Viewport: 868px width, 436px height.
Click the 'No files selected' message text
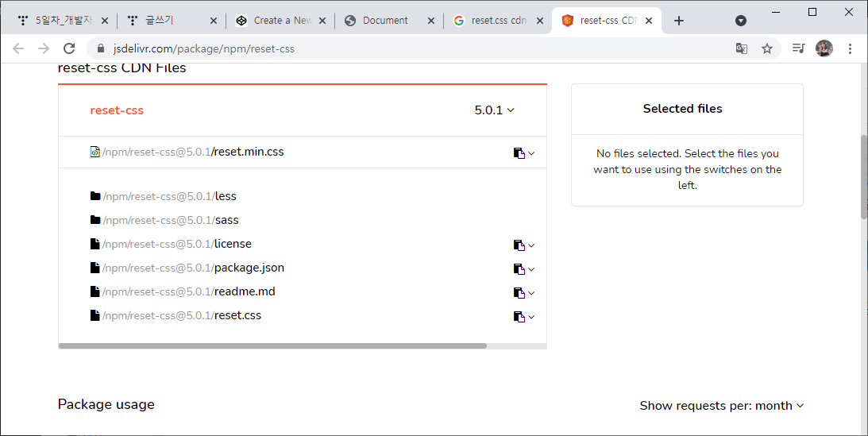tap(688, 169)
